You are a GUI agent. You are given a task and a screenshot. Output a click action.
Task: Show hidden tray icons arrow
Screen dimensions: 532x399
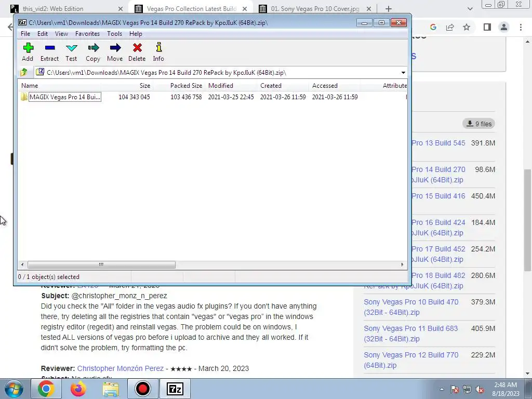pyautogui.click(x=442, y=389)
